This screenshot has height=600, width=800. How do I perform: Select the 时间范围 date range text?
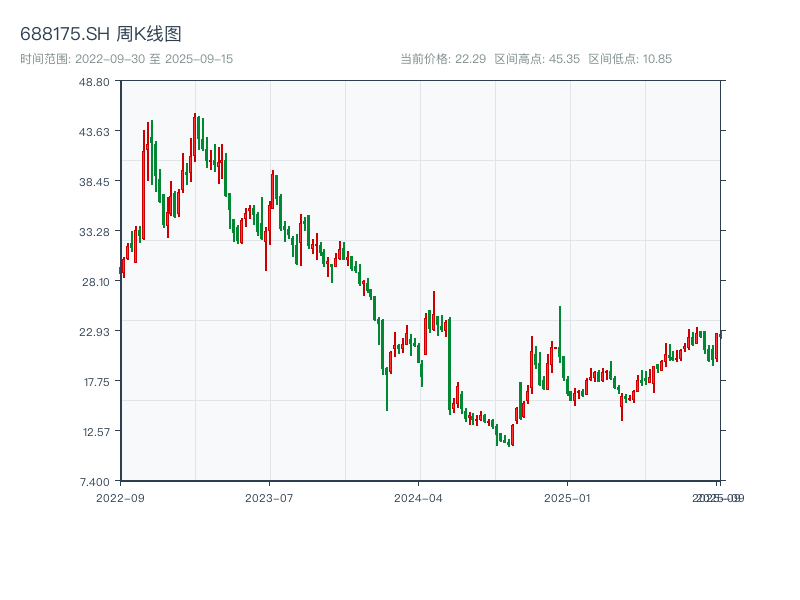pos(126,59)
